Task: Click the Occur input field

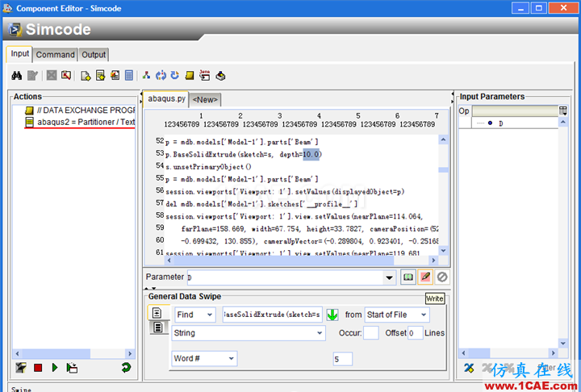Action: point(371,333)
